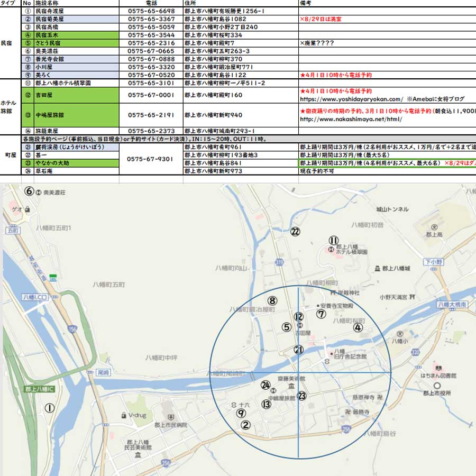Click the 八幡I.C口 bus stop label
Image resolution: width=476 pixels, height=476 pixels.
pos(35,297)
